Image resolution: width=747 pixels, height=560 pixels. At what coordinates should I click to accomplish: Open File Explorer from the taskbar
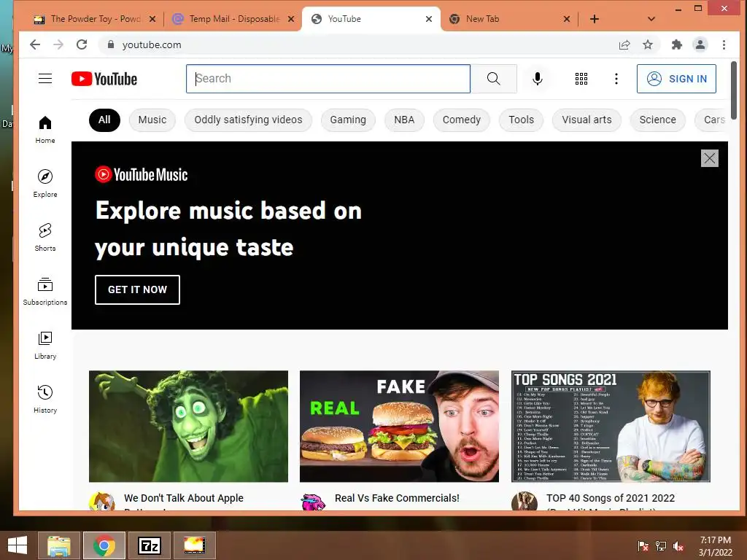[x=59, y=545]
